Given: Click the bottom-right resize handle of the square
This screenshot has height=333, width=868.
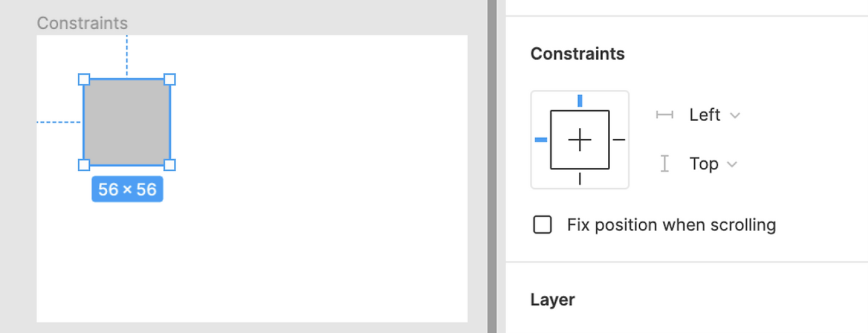Looking at the screenshot, I should point(170,165).
